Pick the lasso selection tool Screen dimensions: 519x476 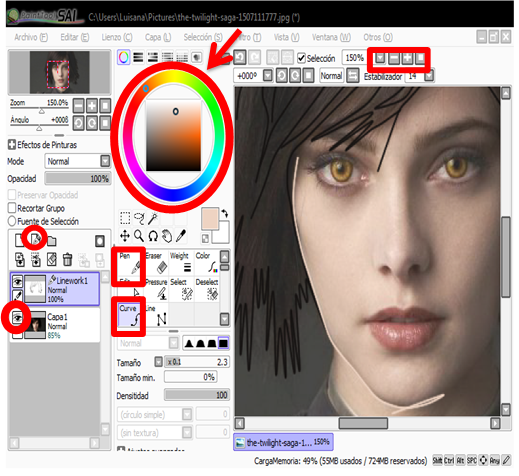(x=139, y=219)
